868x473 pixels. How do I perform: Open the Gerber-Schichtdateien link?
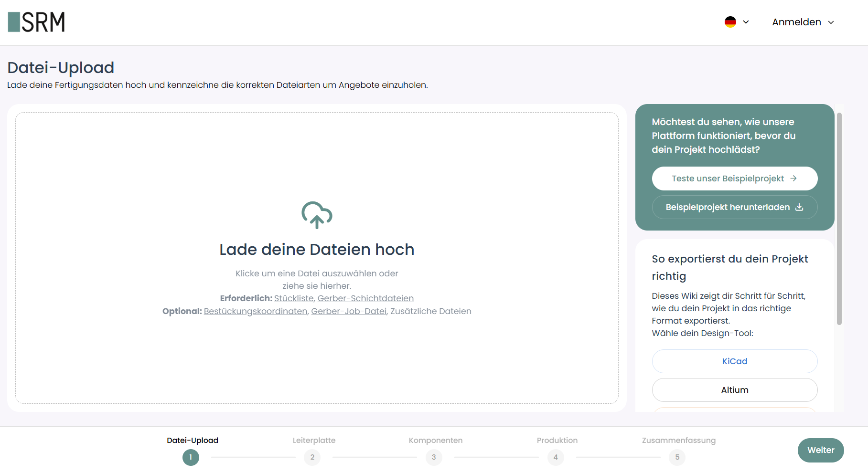(365, 298)
